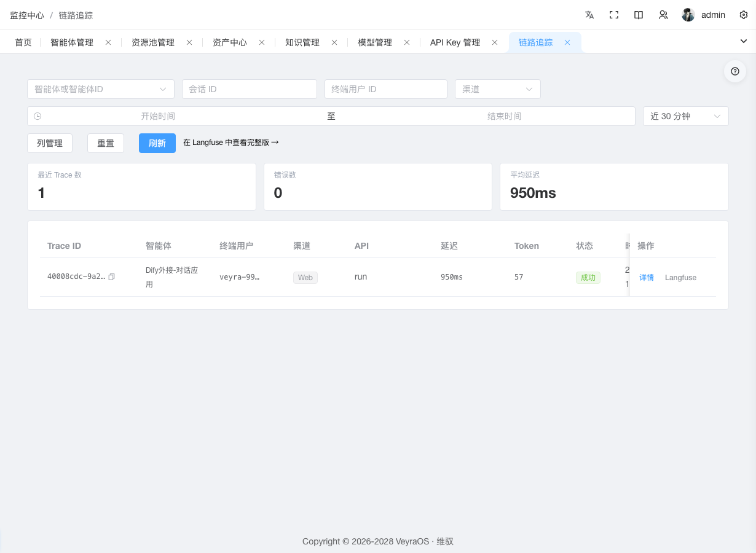Close the 资源池管理 tab
Image resolution: width=756 pixels, height=553 pixels.
(189, 42)
